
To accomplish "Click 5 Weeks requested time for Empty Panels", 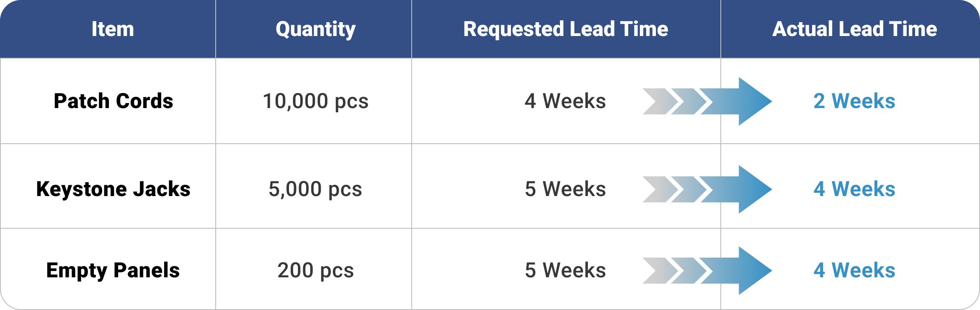I will pyautogui.click(x=565, y=270).
